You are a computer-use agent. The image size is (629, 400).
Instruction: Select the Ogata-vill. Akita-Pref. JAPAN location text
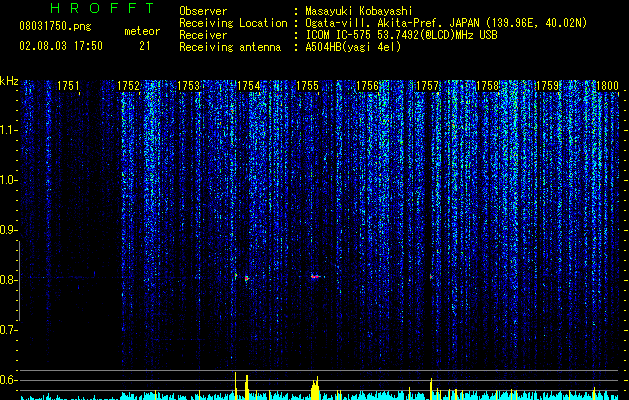[446, 23]
